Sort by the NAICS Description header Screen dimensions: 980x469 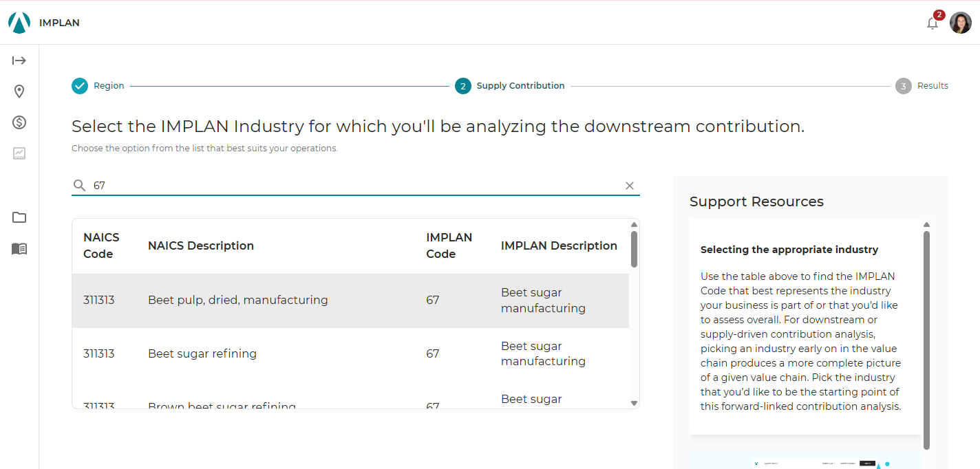pos(201,246)
